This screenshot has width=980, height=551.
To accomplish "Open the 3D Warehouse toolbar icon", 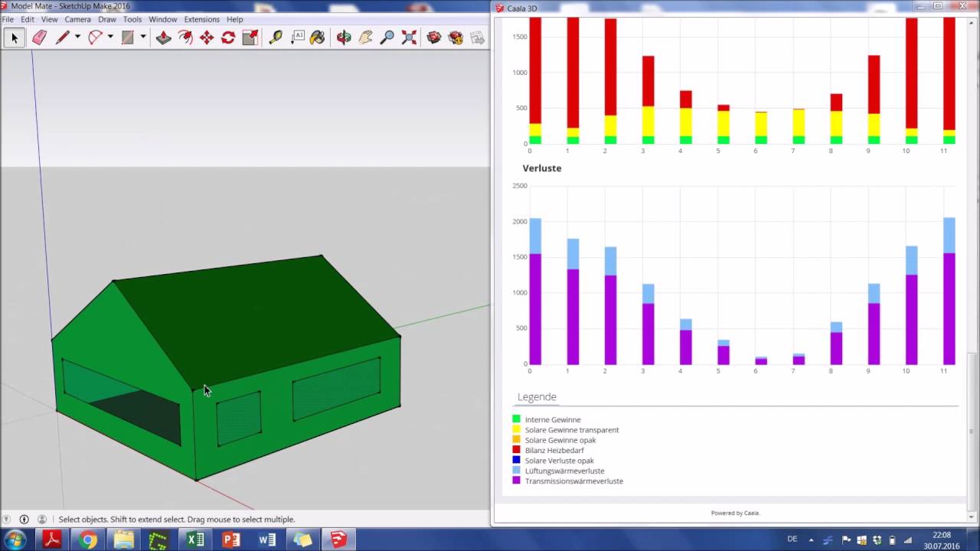I will point(434,37).
